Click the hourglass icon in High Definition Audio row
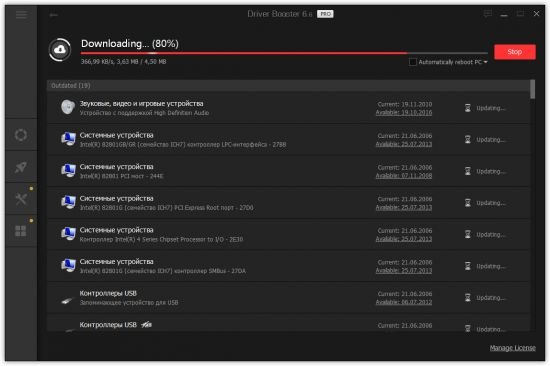Viewport: 550px width, 366px height. 468,108
